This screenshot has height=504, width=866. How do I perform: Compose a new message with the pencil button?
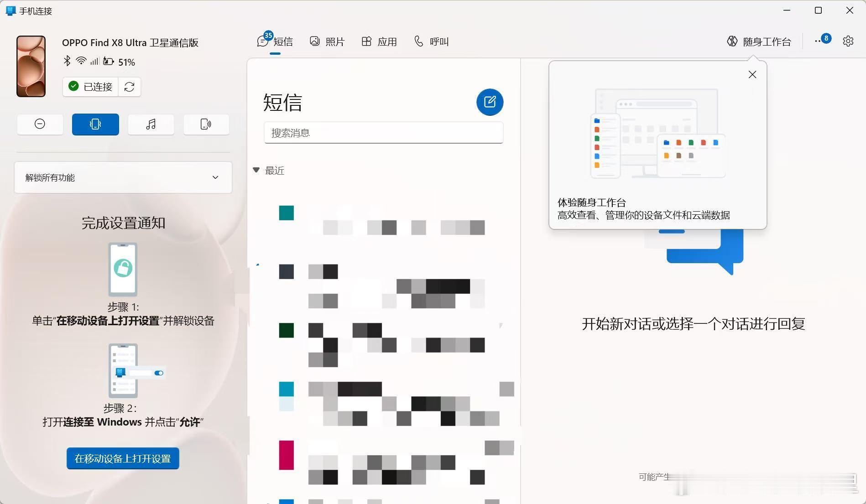[x=490, y=102]
